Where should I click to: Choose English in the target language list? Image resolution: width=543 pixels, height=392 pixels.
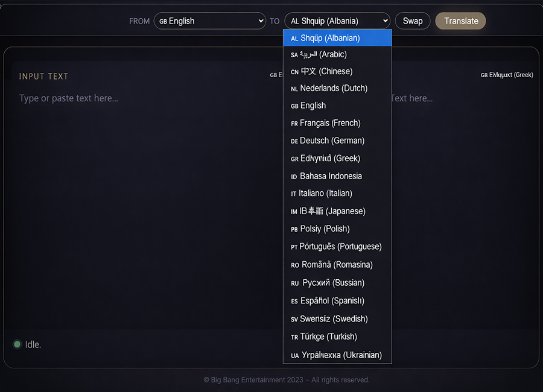(x=337, y=106)
